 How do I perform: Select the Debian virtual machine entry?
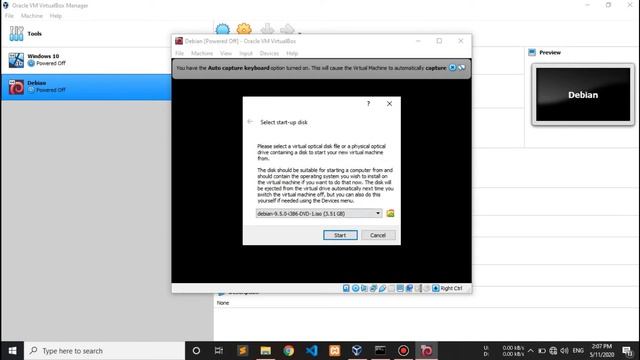(86, 87)
